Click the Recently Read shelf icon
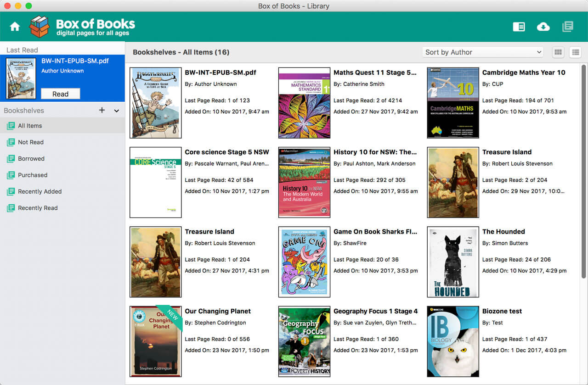This screenshot has width=588, height=385. [x=11, y=208]
